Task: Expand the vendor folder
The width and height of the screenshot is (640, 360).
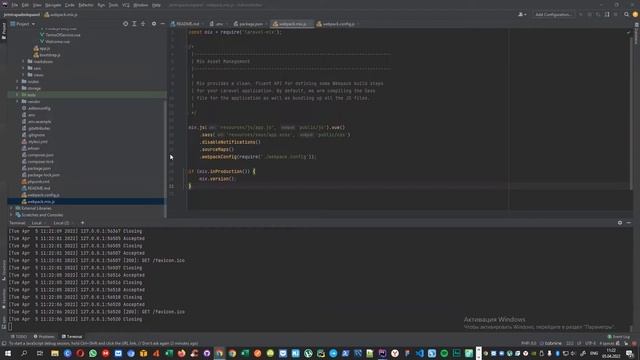Action: pyautogui.click(x=17, y=102)
